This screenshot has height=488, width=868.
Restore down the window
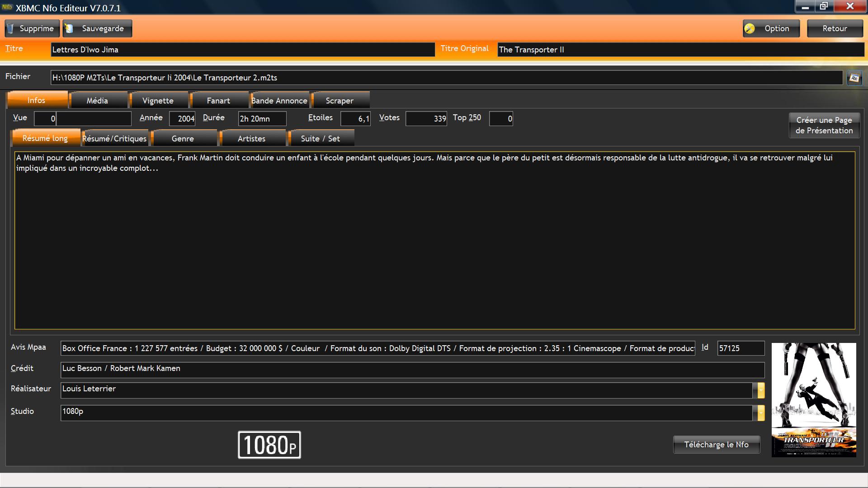824,6
